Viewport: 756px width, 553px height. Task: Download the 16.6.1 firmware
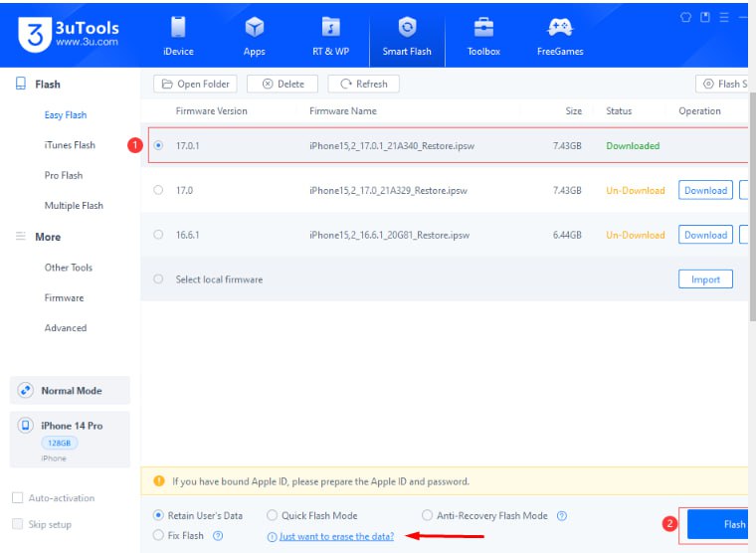(705, 235)
